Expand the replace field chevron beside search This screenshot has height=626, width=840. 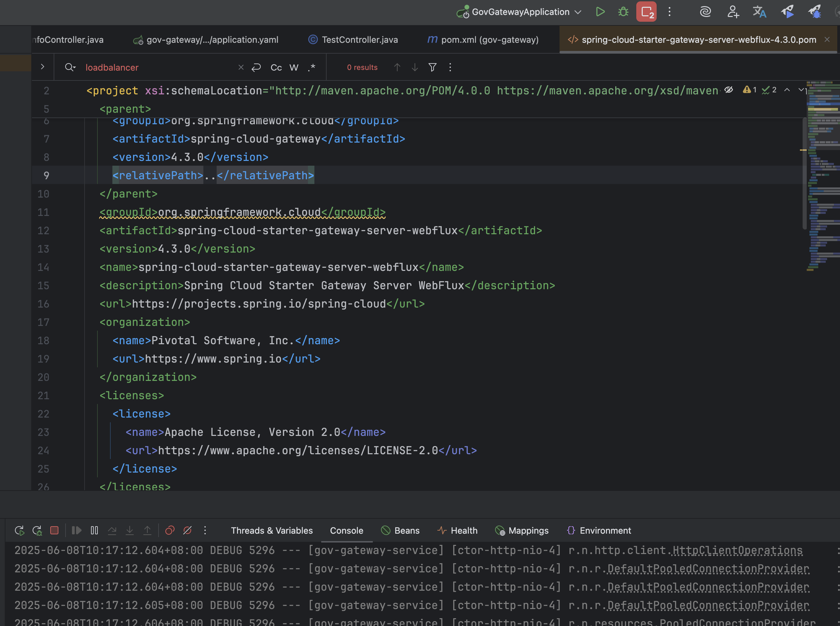pyautogui.click(x=42, y=67)
